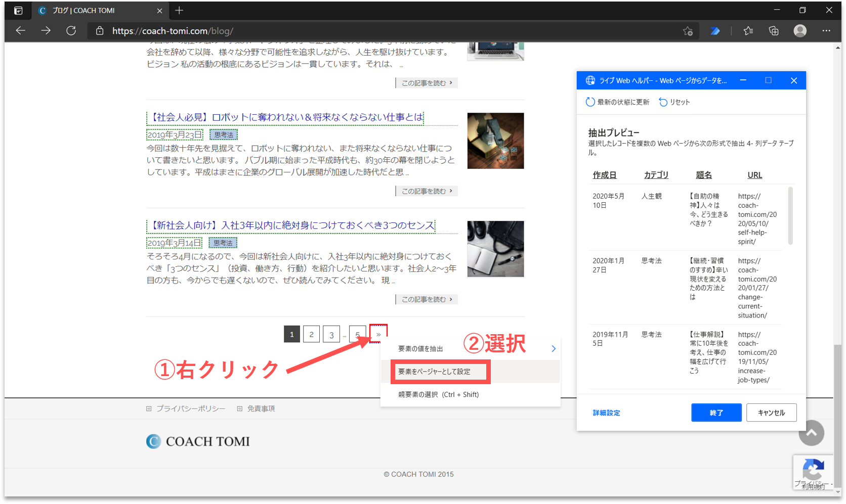Open the user profile avatar icon
Viewport: 846px width, 504px height.
tap(800, 31)
